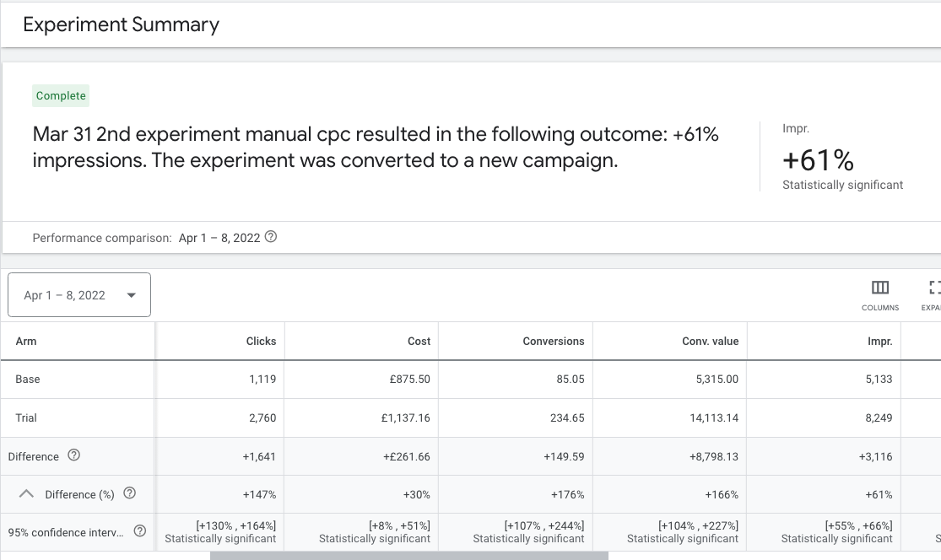Click the Trial conversions value 234.65
The height and width of the screenshot is (560, 941).
(x=566, y=417)
